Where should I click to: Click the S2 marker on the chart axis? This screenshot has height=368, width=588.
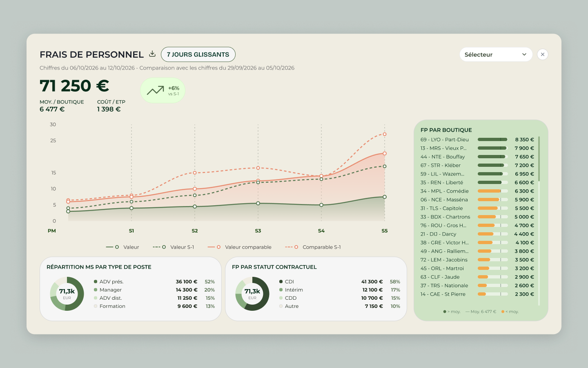(195, 231)
